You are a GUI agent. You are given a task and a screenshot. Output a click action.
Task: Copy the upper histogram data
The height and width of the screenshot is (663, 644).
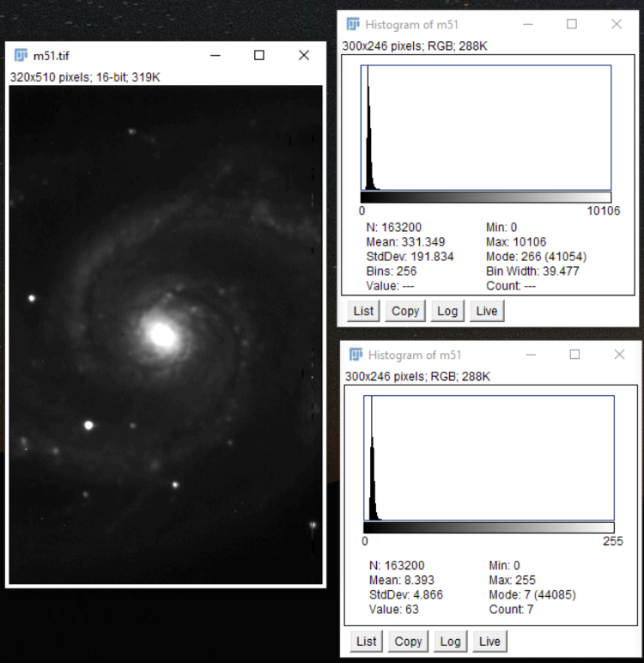point(405,311)
